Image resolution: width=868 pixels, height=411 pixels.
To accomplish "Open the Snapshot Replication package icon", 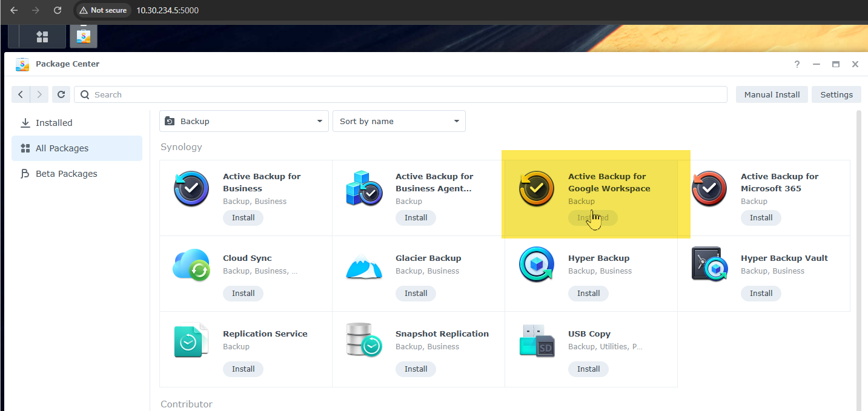I will pos(364,340).
